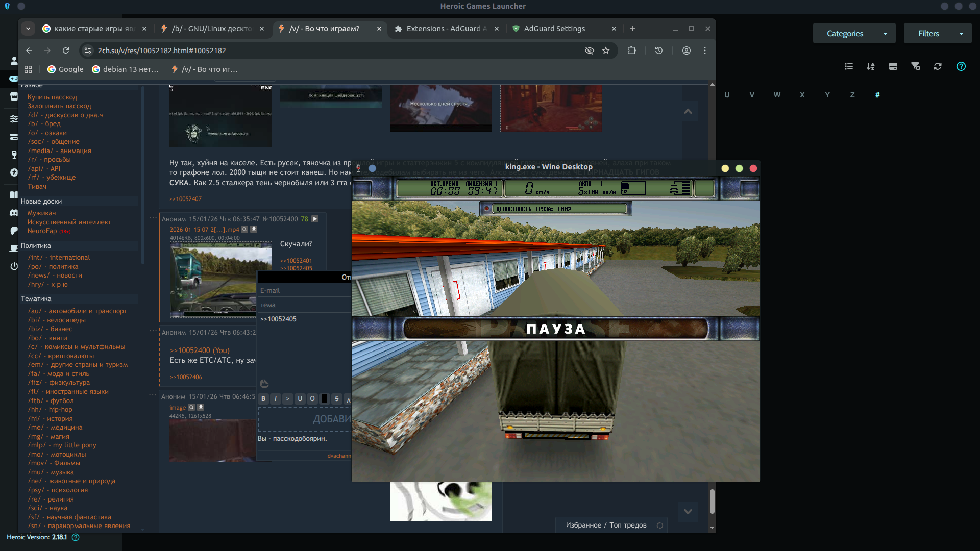Click the list view layout icon
Viewport: 980px width, 551px height.
point(849,66)
